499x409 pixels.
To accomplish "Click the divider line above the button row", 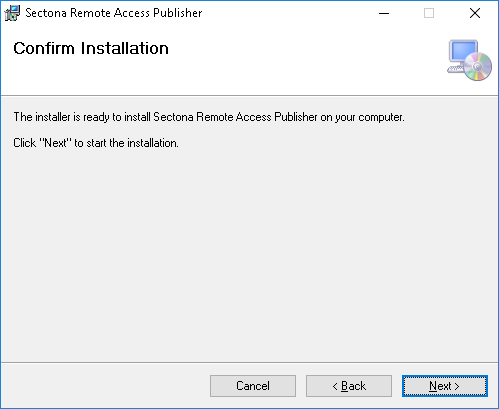I will [x=249, y=362].
